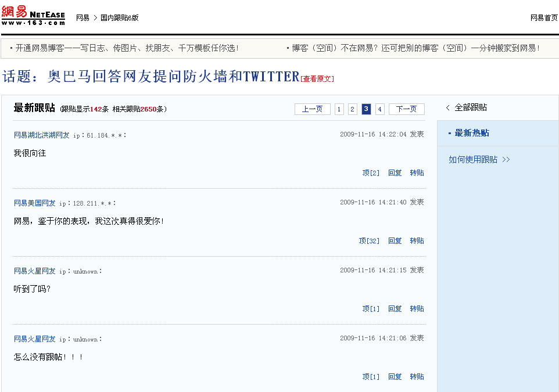
Task: Open the 国内跟贴6版 breadcrumb link
Action: pyautogui.click(x=119, y=18)
